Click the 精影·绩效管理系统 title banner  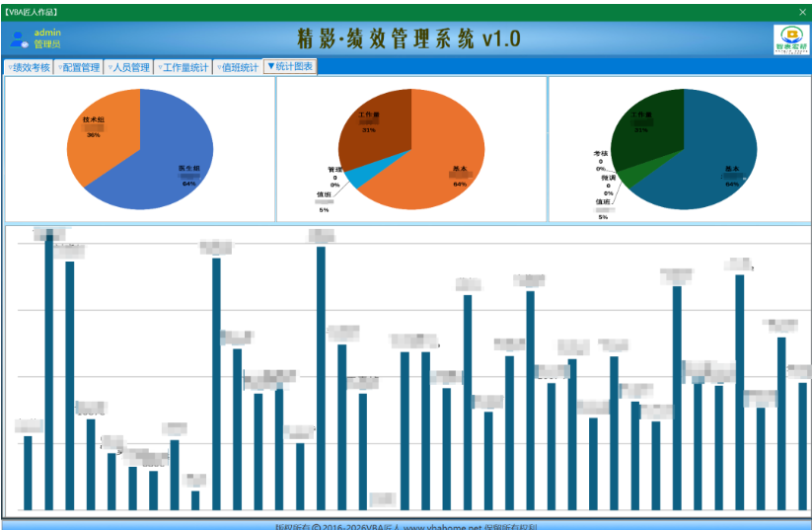408,38
